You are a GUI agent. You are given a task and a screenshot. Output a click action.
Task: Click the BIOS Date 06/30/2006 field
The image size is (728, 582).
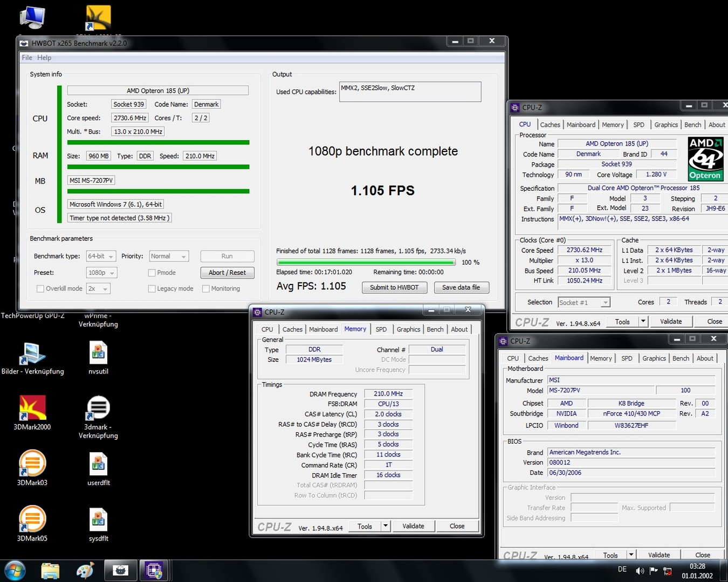pyautogui.click(x=631, y=473)
